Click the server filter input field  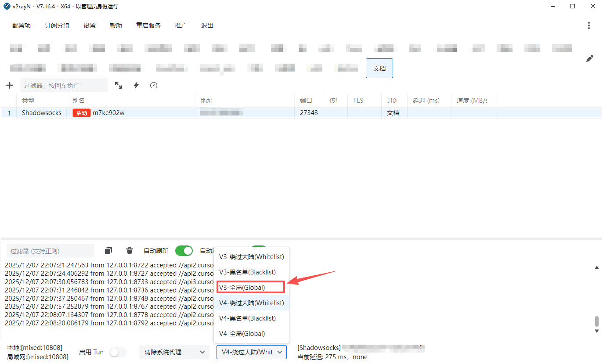point(64,85)
